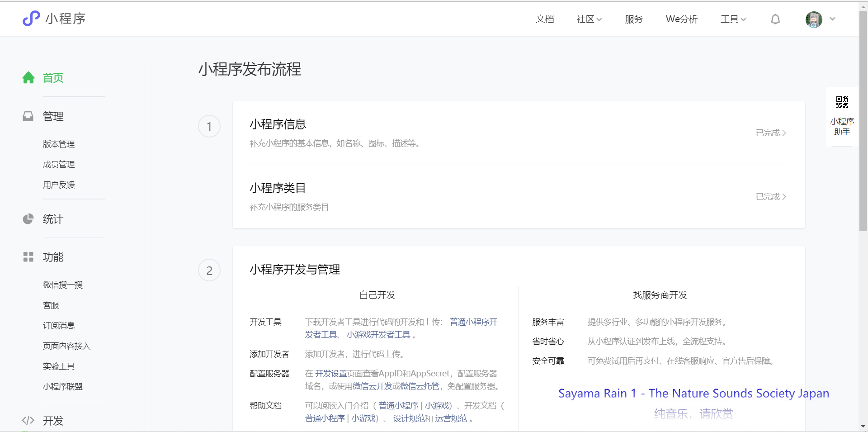Open We分析 from the top bar
This screenshot has height=432, width=868.
(681, 19)
